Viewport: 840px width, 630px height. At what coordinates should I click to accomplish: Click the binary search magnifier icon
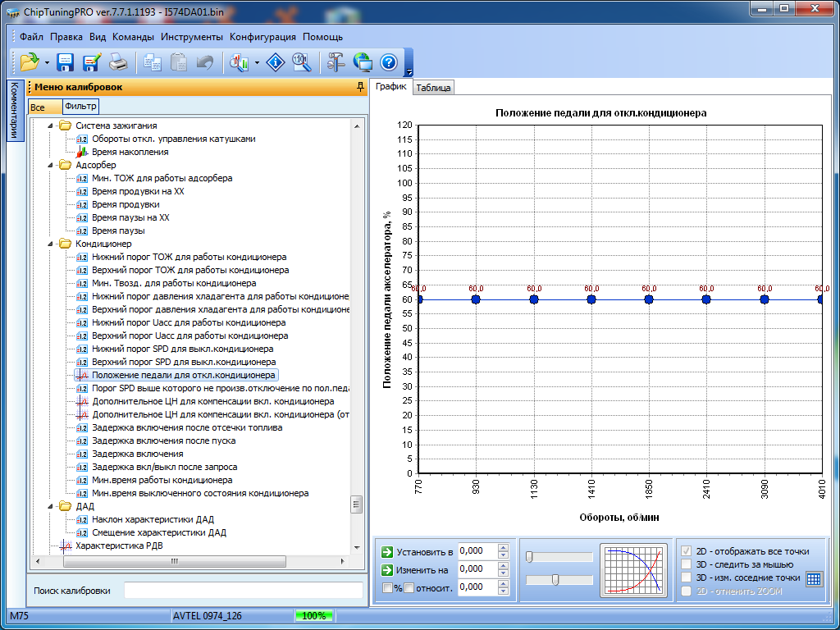pos(301,62)
